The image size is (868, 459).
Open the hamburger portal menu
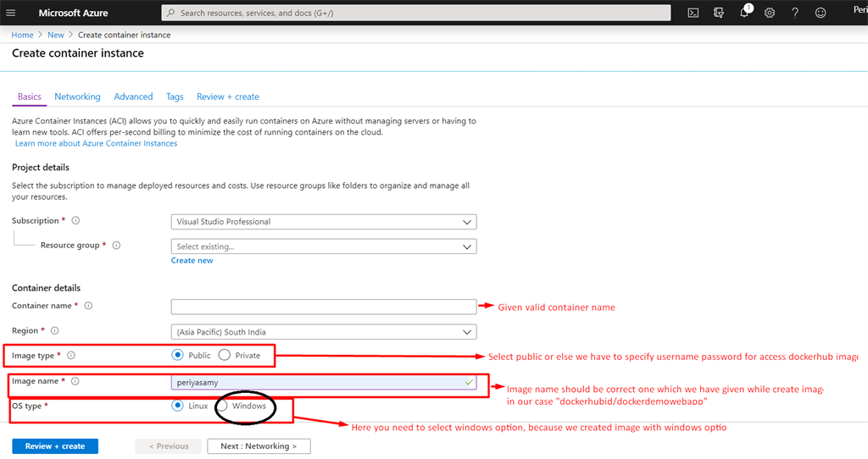(x=10, y=13)
